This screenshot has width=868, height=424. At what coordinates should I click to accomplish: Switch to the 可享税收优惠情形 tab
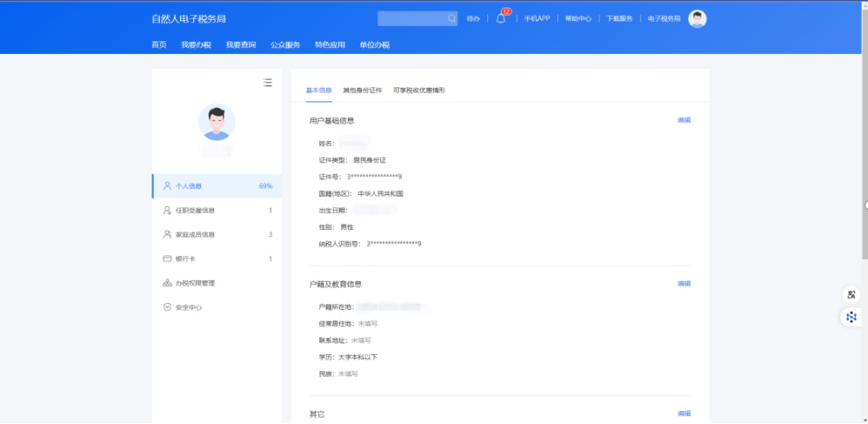[x=419, y=90]
